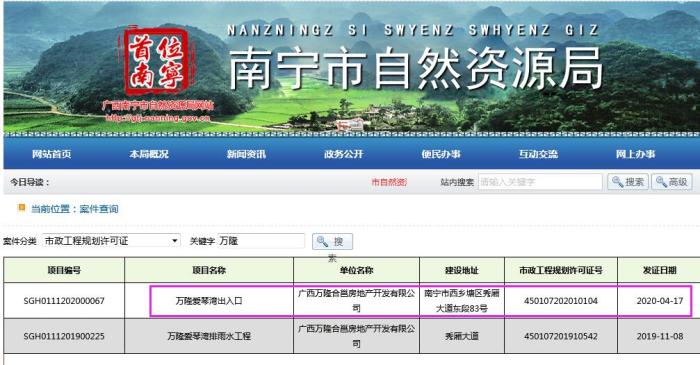Click the orange marker before 当前位置
The height and width of the screenshot is (365, 700).
(x=21, y=207)
